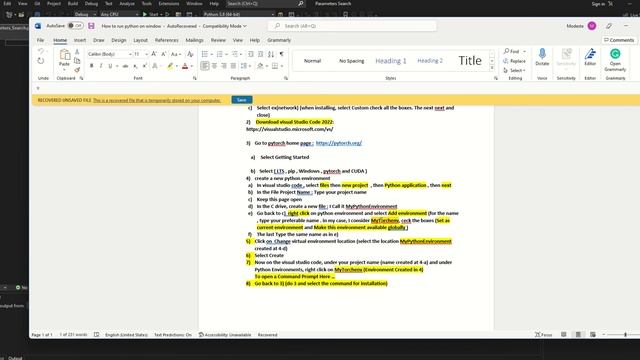Apply strikethrough formatting
This screenshot has width=640, height=360.
(125, 66)
